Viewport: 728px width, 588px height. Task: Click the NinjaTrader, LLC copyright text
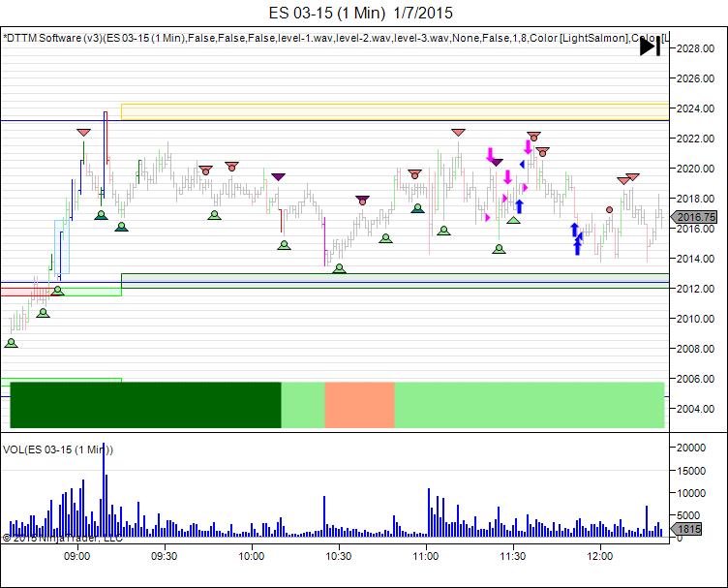coord(62,539)
